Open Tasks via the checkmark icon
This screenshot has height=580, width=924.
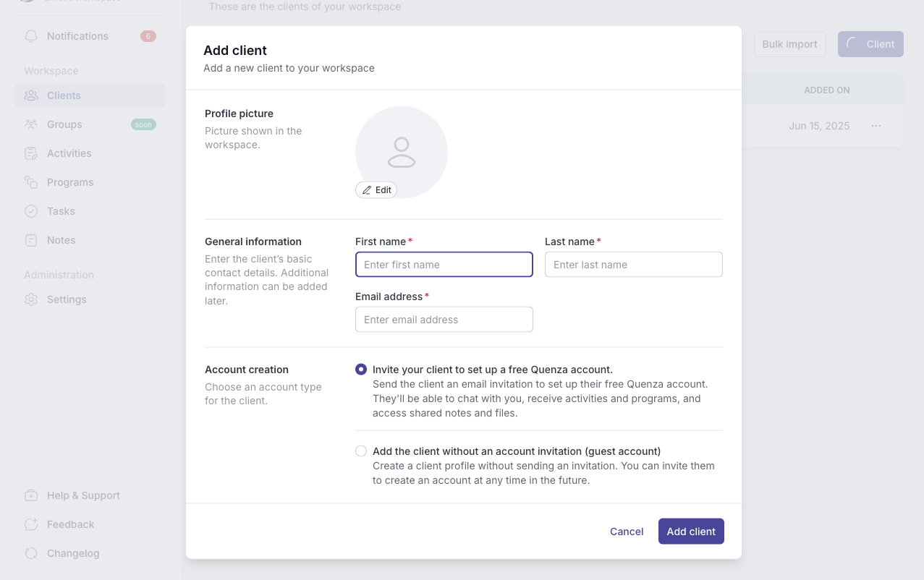tap(31, 211)
